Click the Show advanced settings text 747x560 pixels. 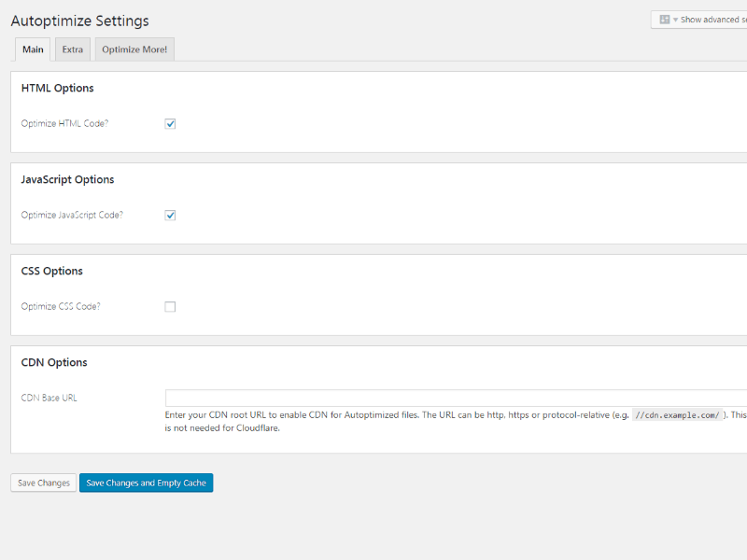713,20
